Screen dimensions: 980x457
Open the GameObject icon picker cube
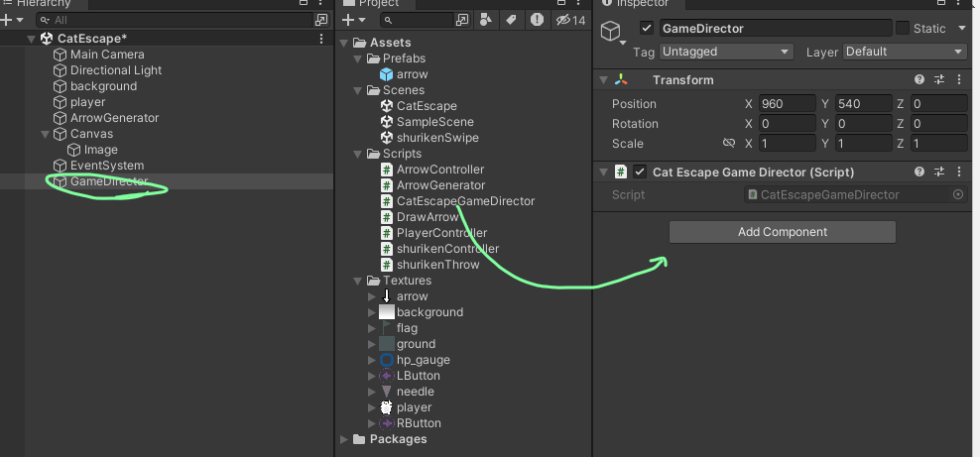611,31
